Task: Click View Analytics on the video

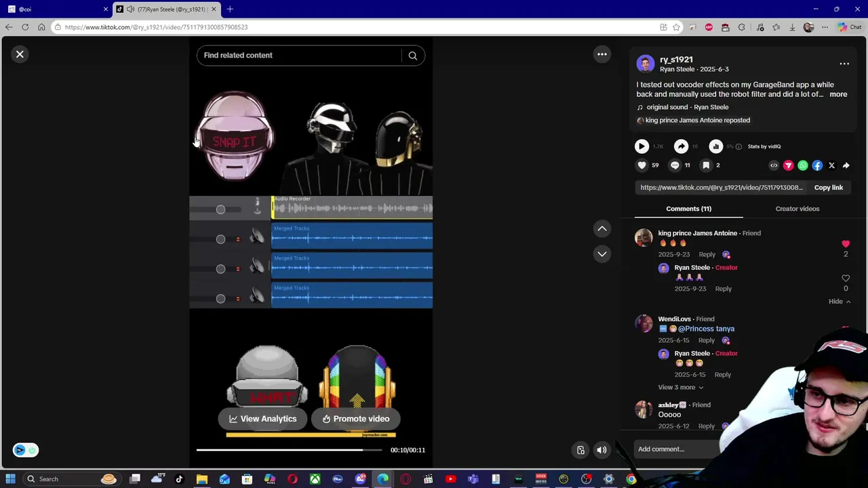Action: point(262,419)
